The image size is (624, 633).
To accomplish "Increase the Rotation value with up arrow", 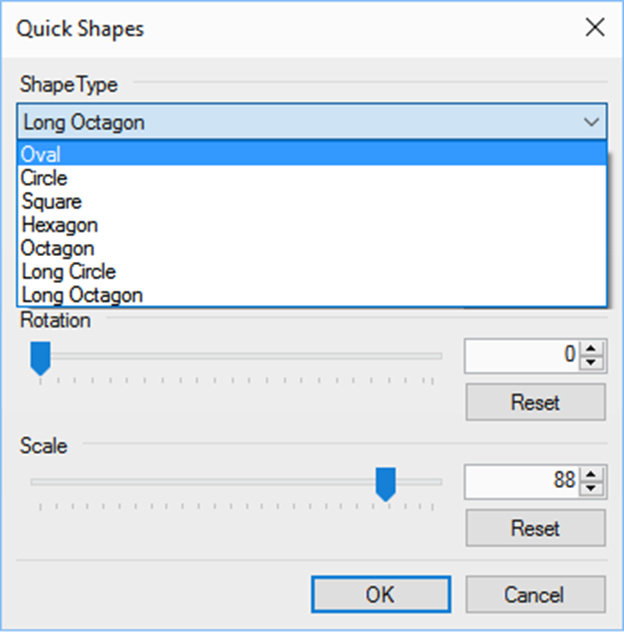I will click(592, 348).
